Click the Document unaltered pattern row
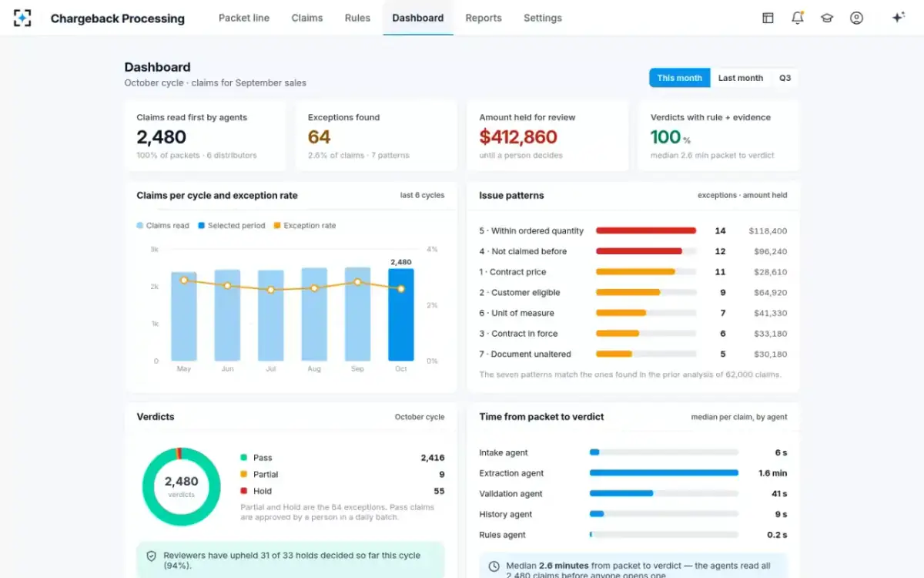Screen dimensions: 924x578 633,355
